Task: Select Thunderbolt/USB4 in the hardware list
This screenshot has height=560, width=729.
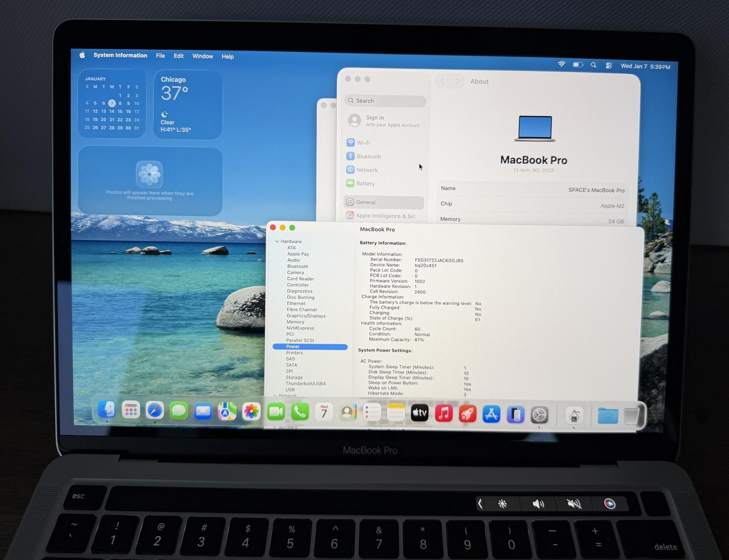Action: (305, 384)
